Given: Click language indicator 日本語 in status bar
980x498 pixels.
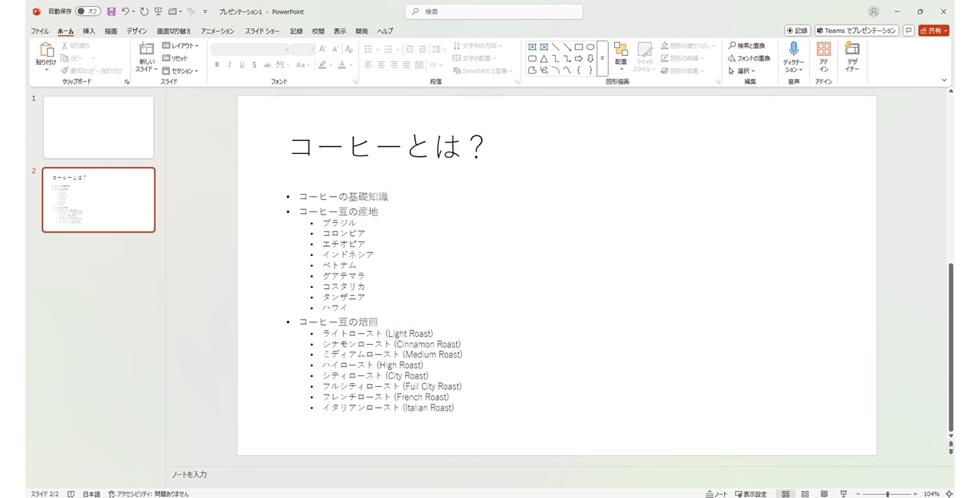Looking at the screenshot, I should (x=91, y=494).
